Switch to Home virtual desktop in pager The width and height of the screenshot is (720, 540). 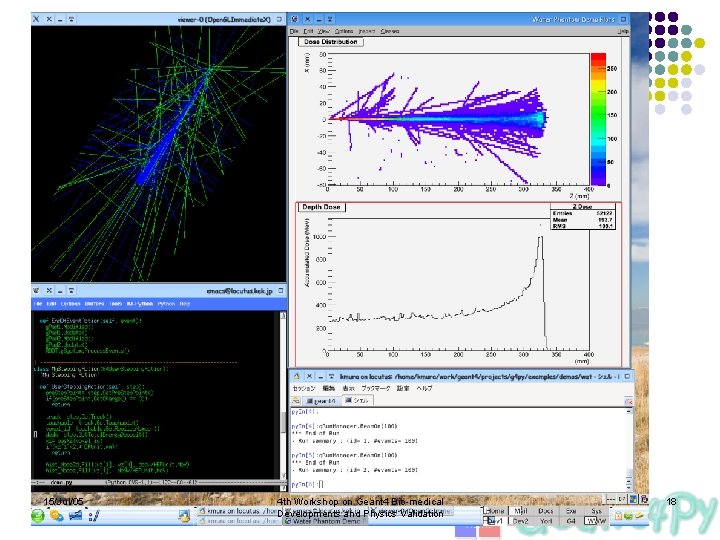[x=495, y=511]
